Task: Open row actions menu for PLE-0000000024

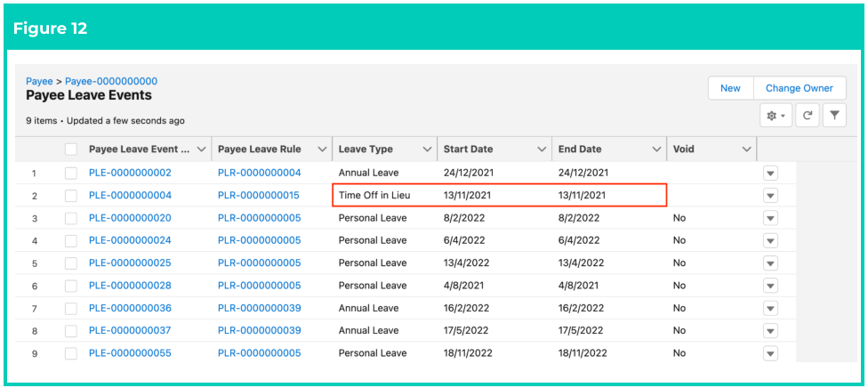Action: 770,240
